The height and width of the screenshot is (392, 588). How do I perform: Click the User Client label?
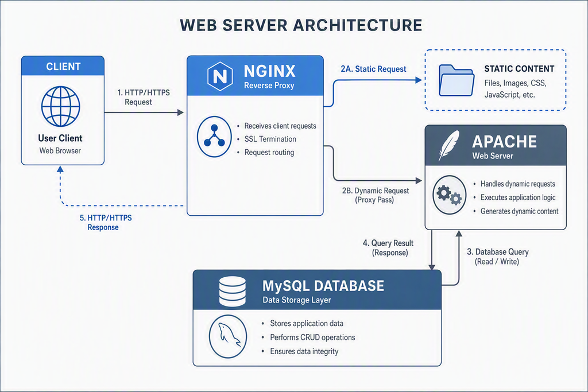click(x=60, y=138)
